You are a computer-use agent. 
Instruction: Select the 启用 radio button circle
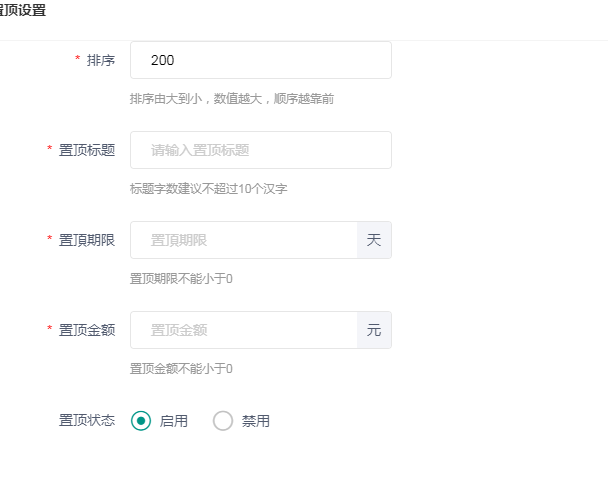point(141,421)
